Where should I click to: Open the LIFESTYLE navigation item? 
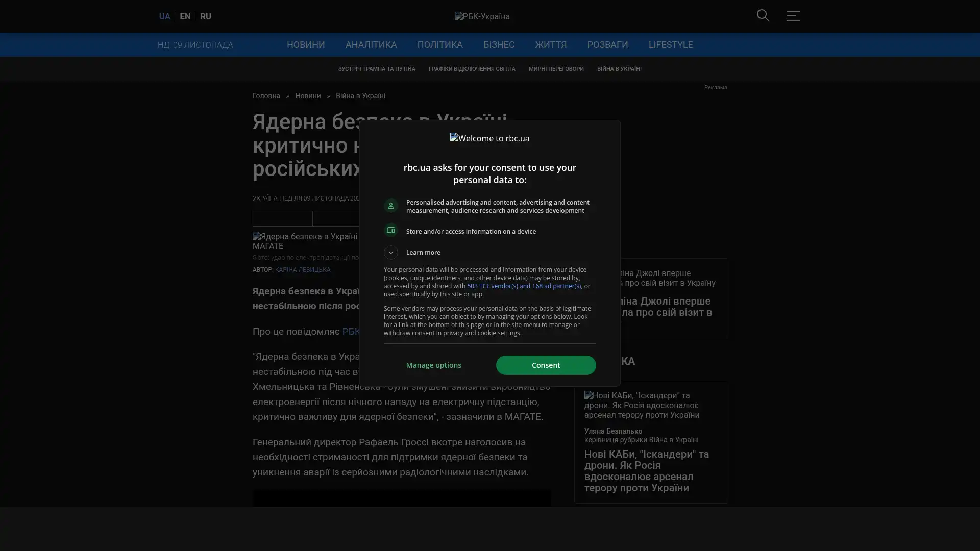(670, 45)
